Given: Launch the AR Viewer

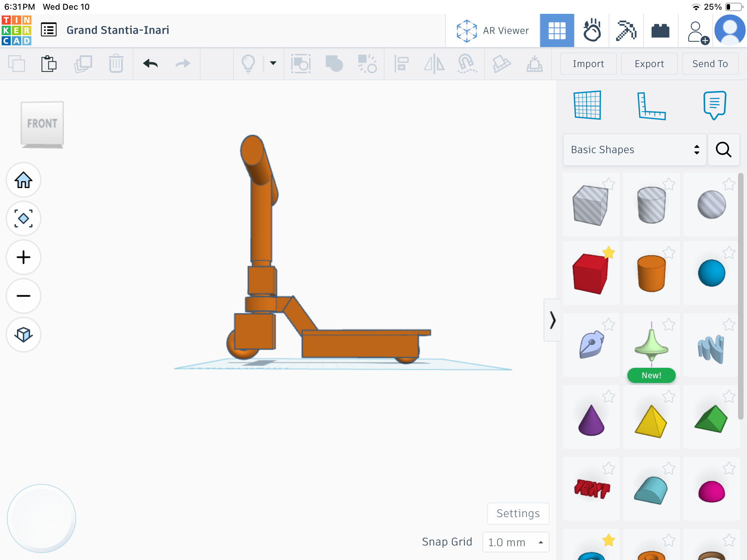Looking at the screenshot, I should point(492,31).
